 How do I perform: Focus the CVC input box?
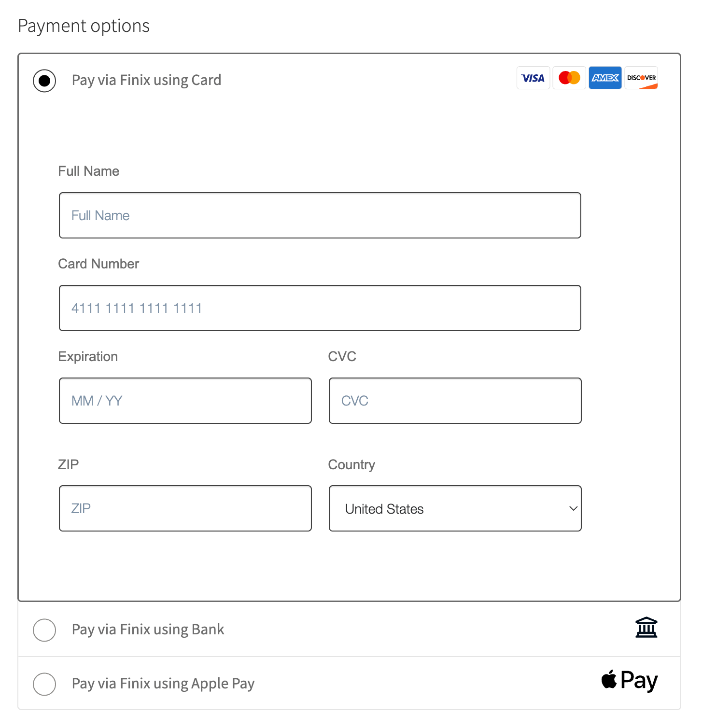(x=455, y=401)
